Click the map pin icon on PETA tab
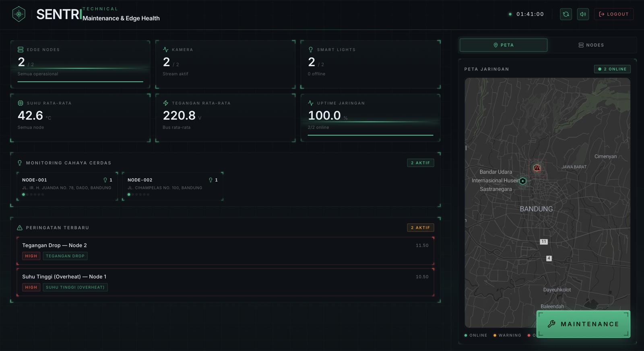This screenshot has height=351, width=644. coord(496,45)
